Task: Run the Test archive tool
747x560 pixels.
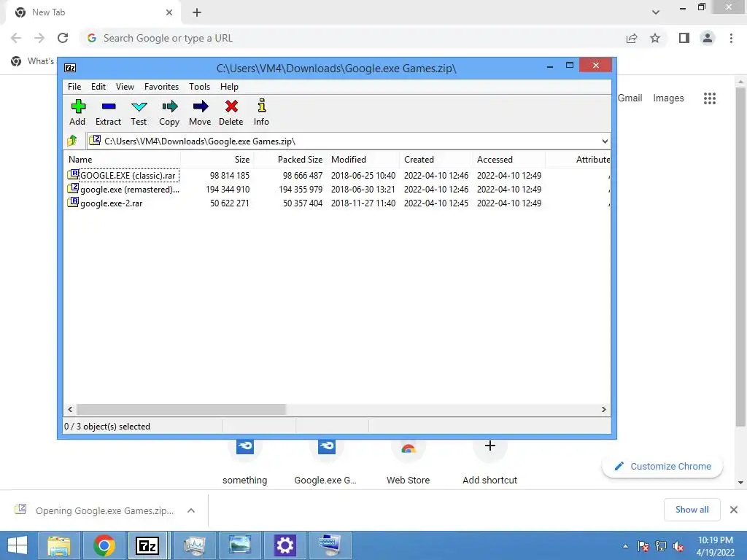Action: [139, 112]
